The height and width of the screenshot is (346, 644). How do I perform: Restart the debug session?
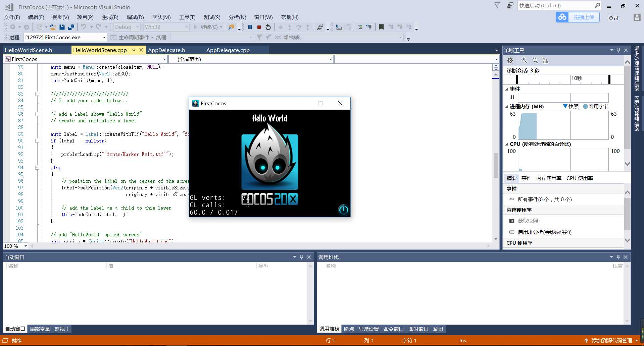point(268,27)
